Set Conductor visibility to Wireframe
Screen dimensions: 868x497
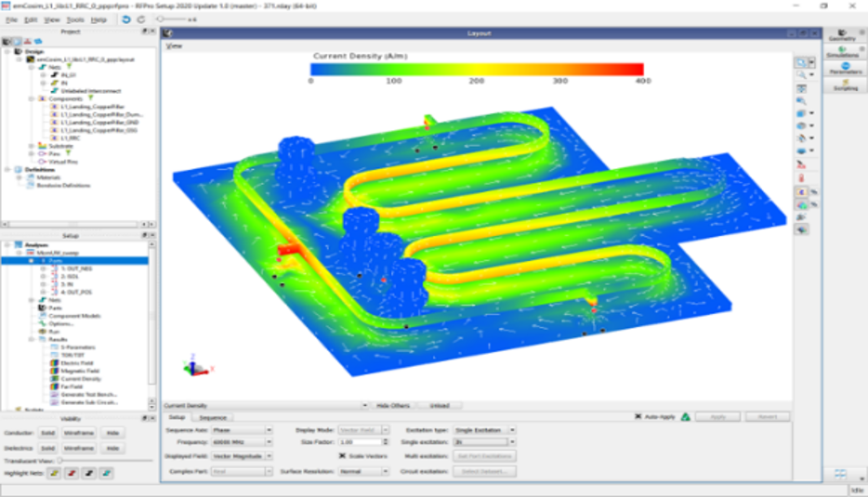79,434
